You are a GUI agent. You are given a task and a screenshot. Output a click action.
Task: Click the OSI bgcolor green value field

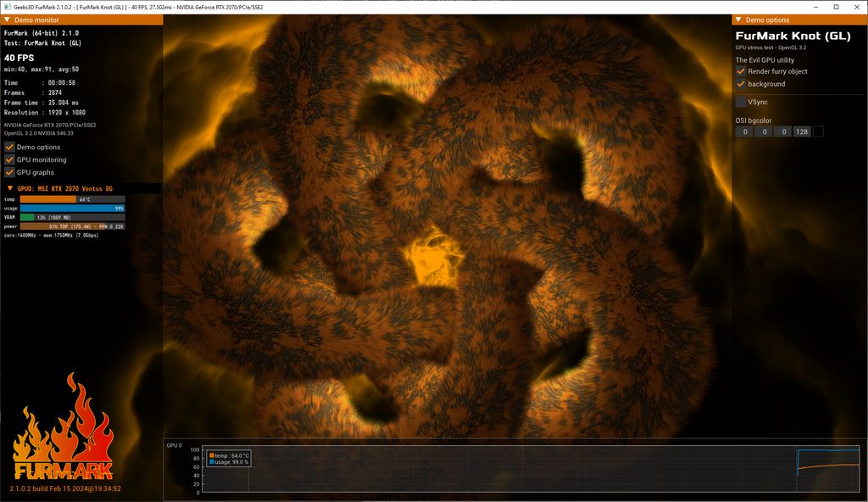click(763, 131)
